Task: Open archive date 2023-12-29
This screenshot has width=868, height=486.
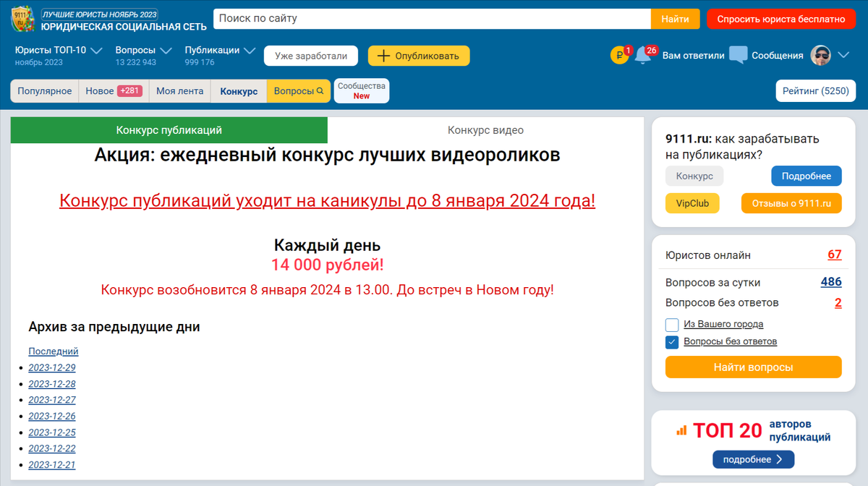Action: pyautogui.click(x=52, y=367)
